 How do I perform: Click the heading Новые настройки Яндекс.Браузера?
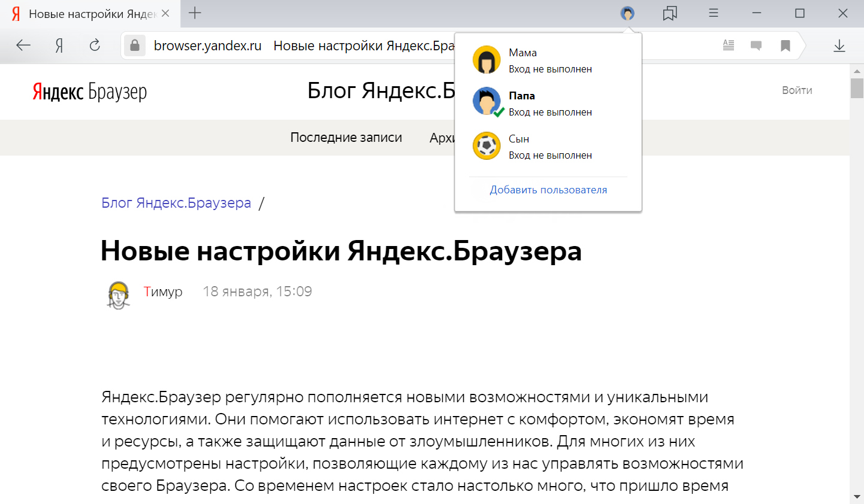pos(342,251)
